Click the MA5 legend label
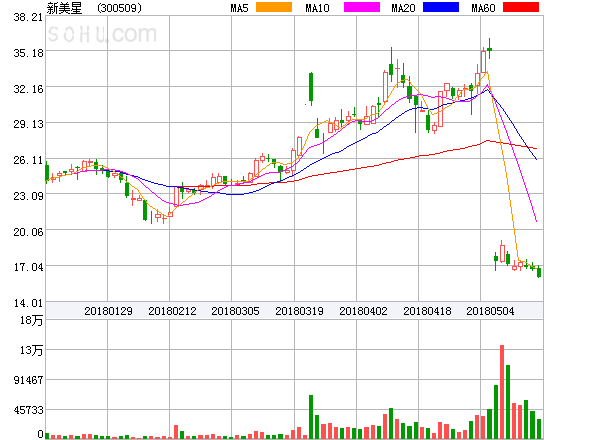Screen dimensions: 600x440 239,8
